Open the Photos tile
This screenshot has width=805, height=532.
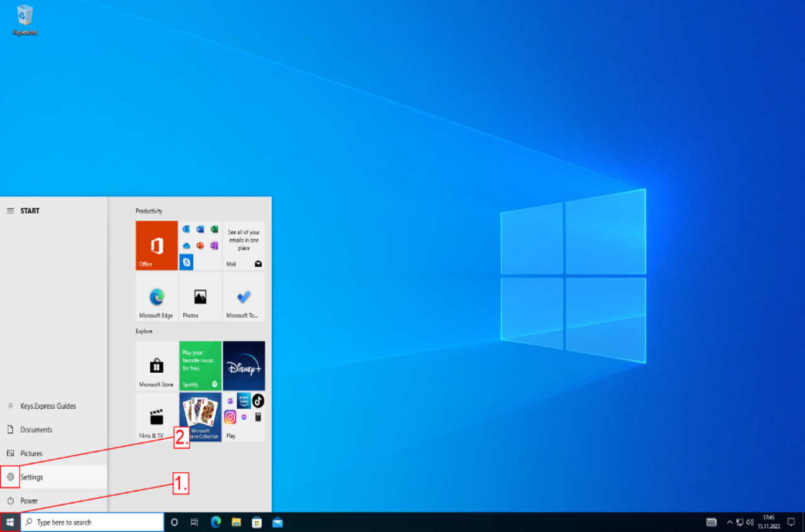click(x=200, y=297)
